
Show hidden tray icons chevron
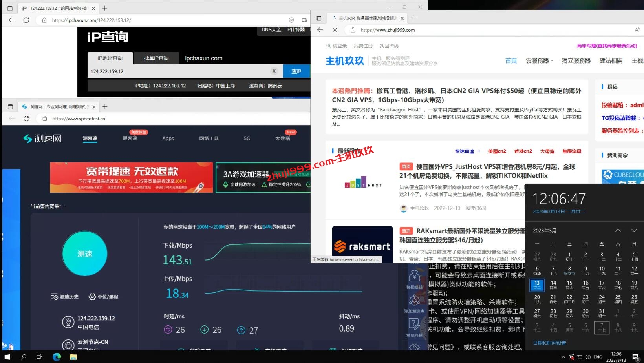pyautogui.click(x=563, y=357)
